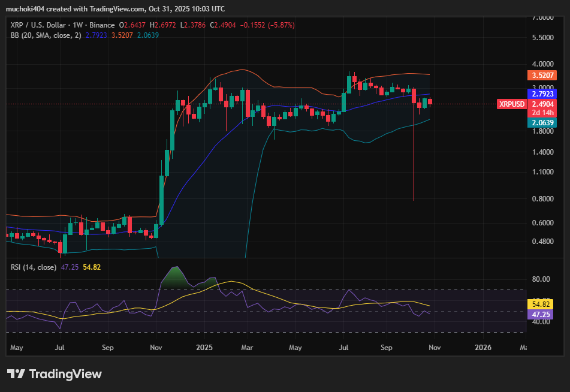Toggle visibility of the RSI (14, close) legend
This screenshot has width=570, height=392.
[x=33, y=267]
